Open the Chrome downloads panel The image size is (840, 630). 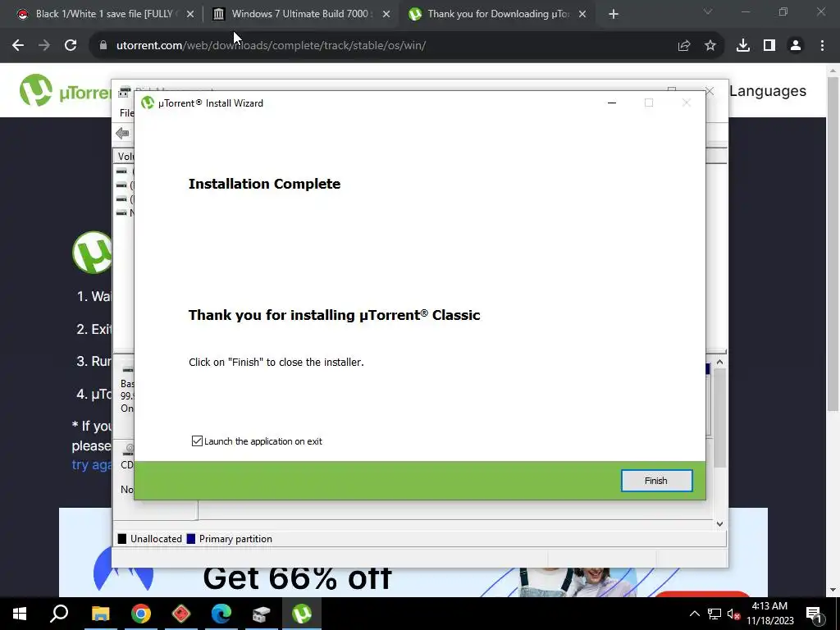[743, 46]
